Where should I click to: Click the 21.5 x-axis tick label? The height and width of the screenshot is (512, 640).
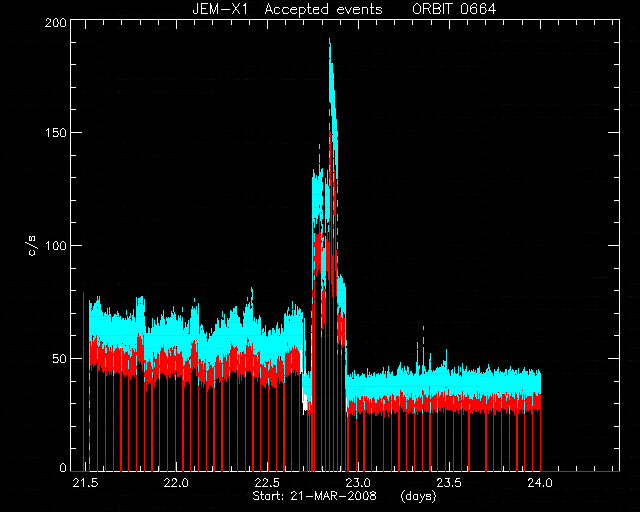[x=85, y=483]
